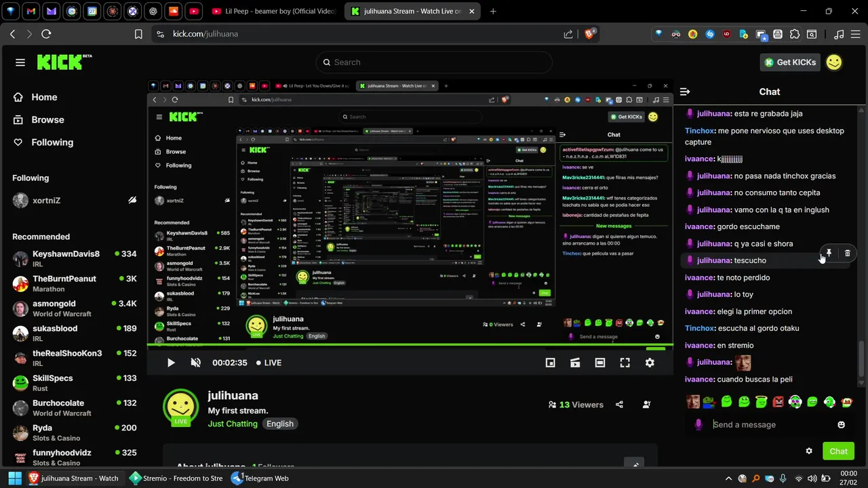
Task: Click the green Chat send button
Action: (838, 451)
